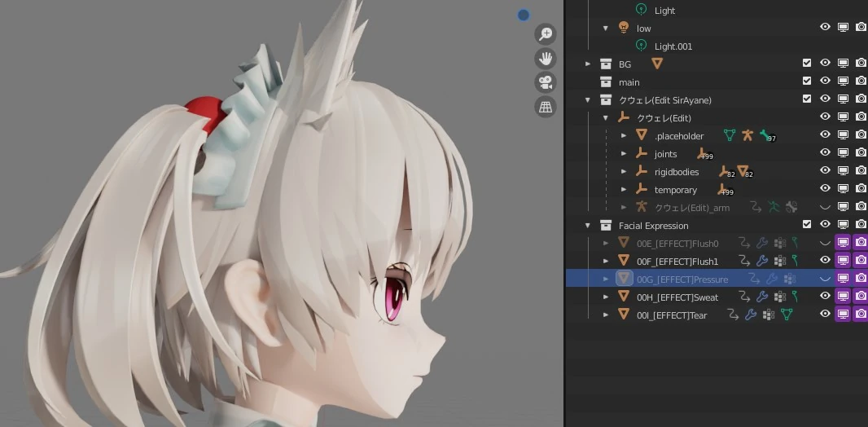The image size is (868, 427).
Task: Toggle viewport monitor icon for rigidbodies
Action: (843, 170)
